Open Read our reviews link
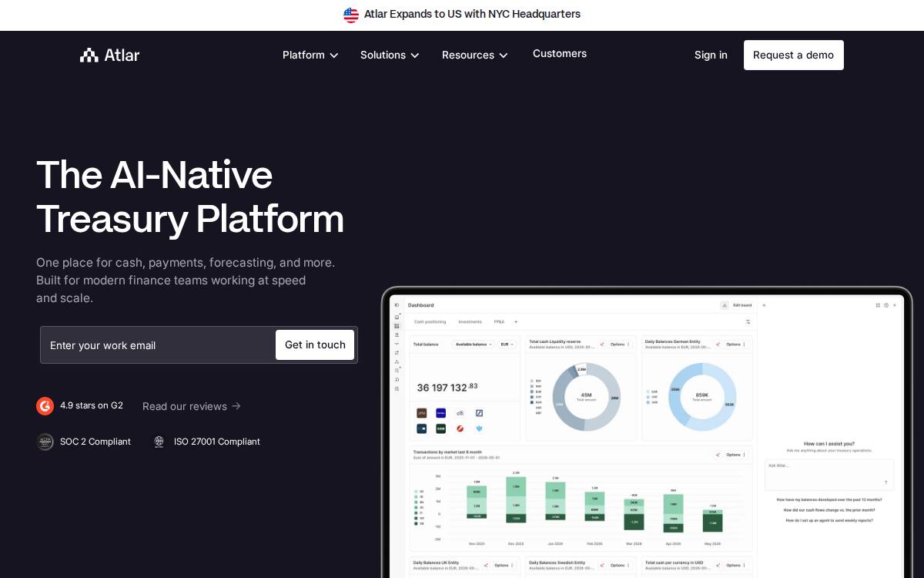 (x=192, y=406)
